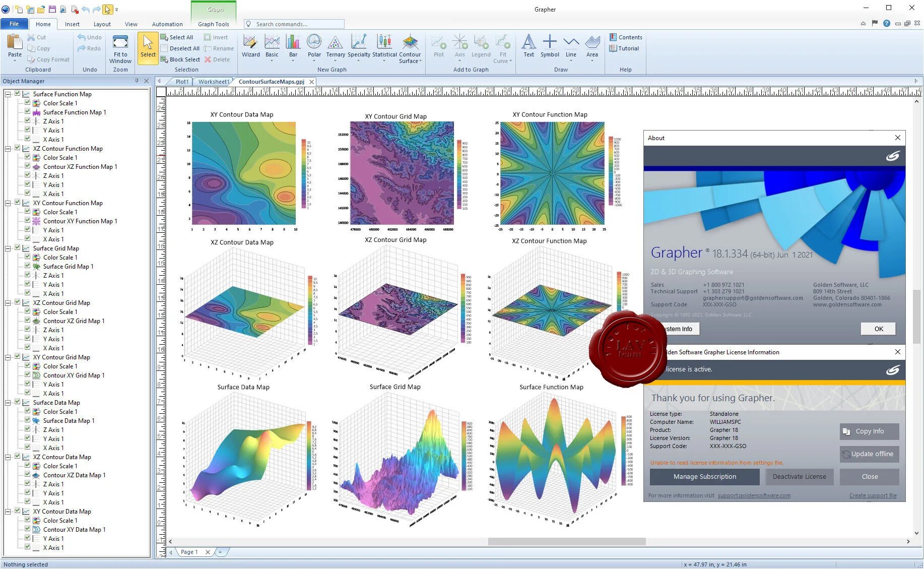The width and height of the screenshot is (924, 569).
Task: Click the Copy Info button
Action: [869, 431]
